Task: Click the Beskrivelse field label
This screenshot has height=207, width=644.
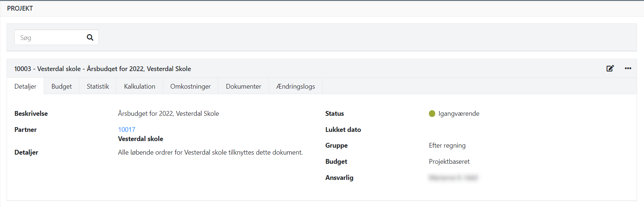Action: pyautogui.click(x=31, y=114)
